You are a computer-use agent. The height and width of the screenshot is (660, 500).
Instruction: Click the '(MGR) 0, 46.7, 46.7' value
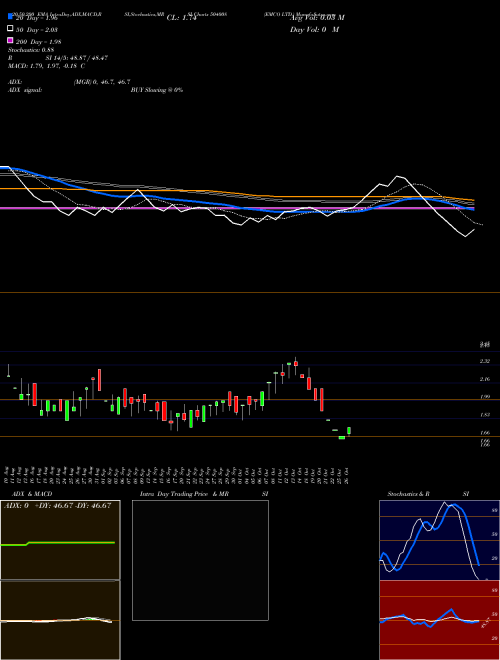tap(102, 82)
